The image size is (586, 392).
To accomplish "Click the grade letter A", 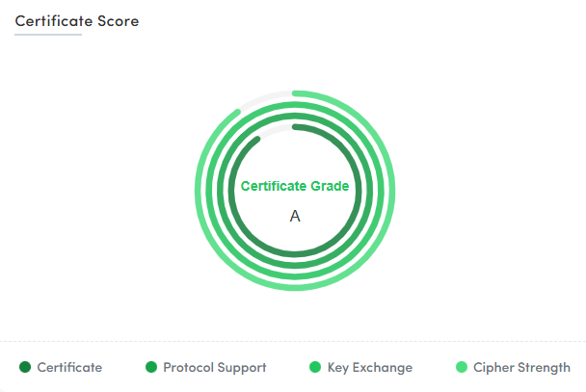I will [295, 216].
